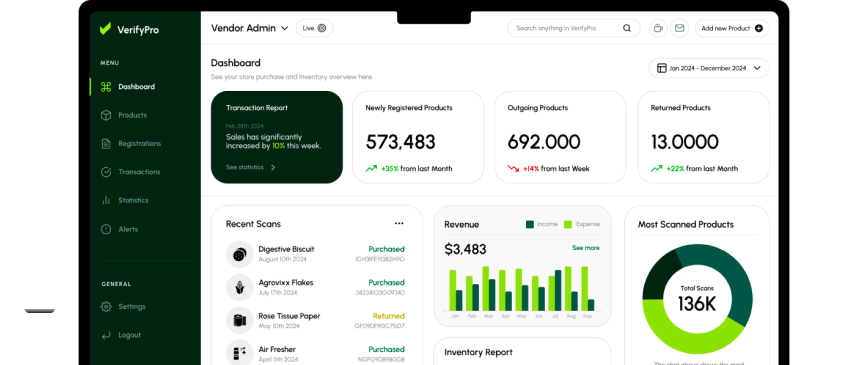Go to the Products menu item

pos(132,115)
